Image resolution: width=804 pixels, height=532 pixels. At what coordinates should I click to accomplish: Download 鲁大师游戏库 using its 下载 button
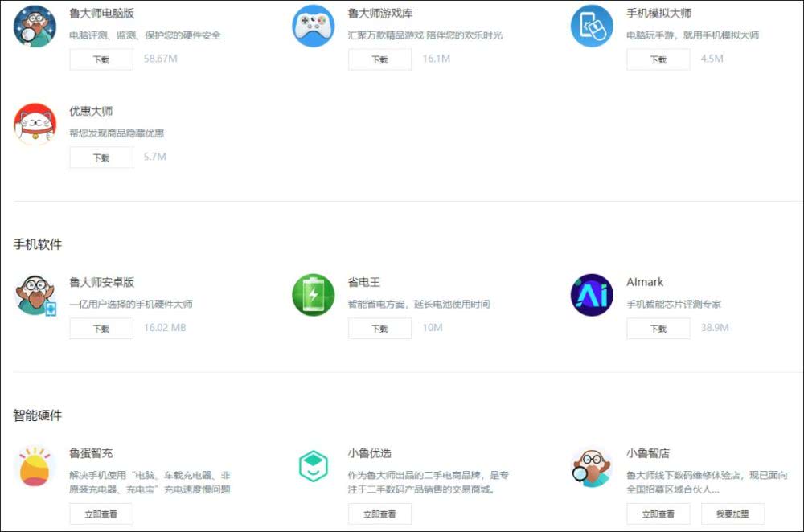click(x=380, y=59)
